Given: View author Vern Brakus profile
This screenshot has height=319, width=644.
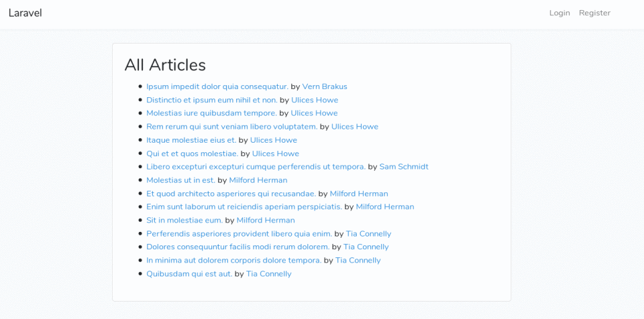Looking at the screenshot, I should tap(325, 86).
